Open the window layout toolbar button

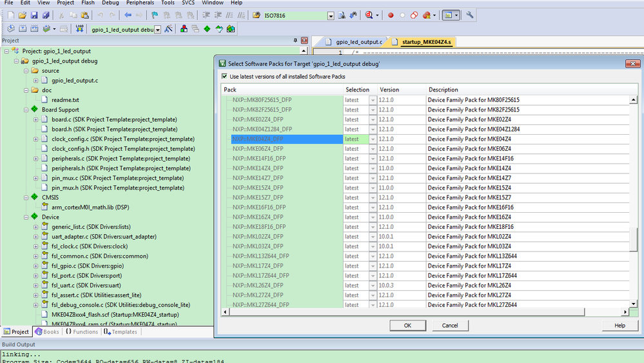pos(451,15)
